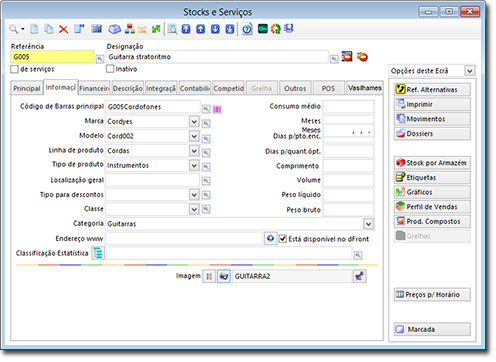Image resolution: width=496 pixels, height=362 pixels.
Task: Click the hierarchy tree toolbar icon
Action: click(129, 29)
